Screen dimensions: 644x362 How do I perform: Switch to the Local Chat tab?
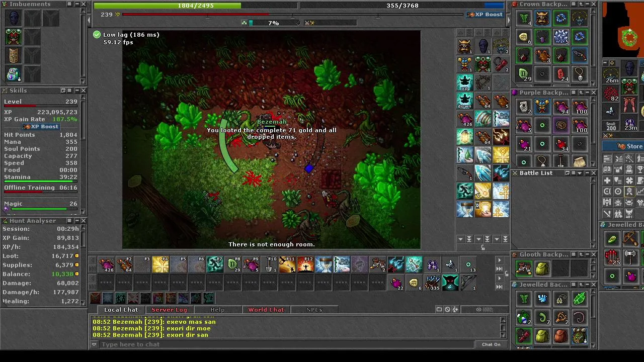[121, 310]
